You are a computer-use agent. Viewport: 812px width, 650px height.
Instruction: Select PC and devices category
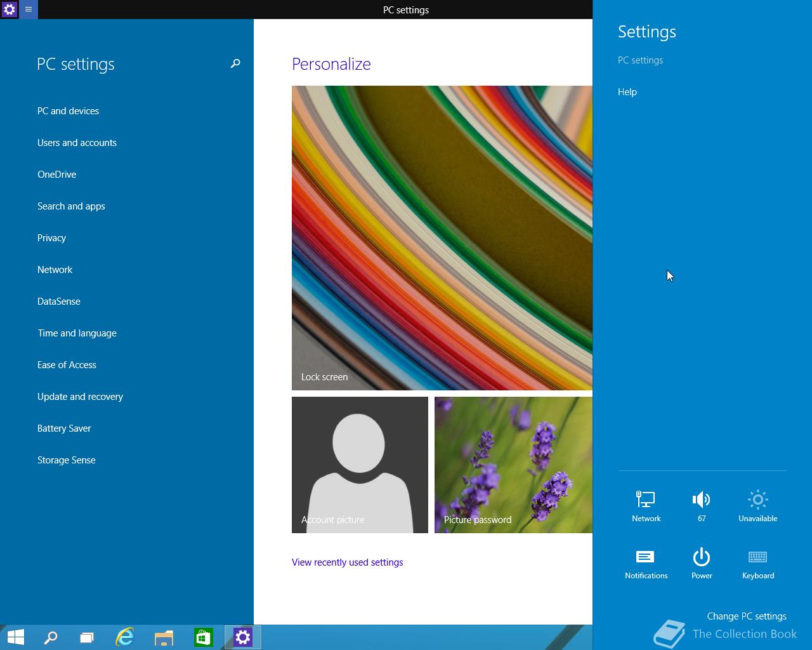click(69, 111)
